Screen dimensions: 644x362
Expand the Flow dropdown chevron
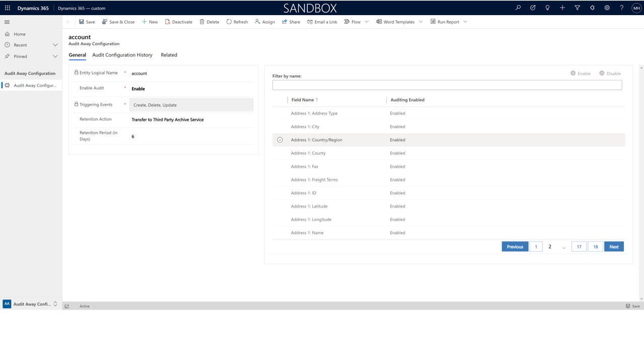tap(366, 22)
